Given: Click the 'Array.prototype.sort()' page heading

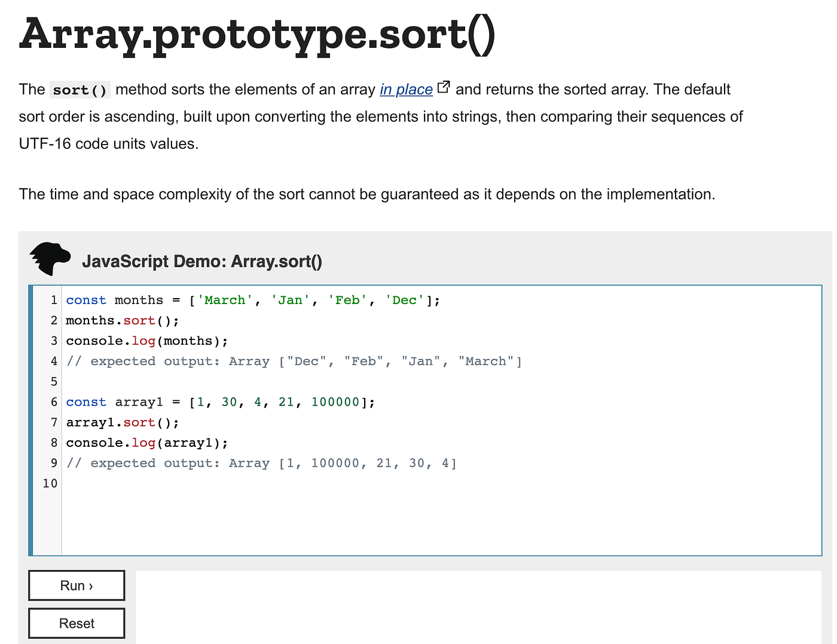Looking at the screenshot, I should click(257, 34).
